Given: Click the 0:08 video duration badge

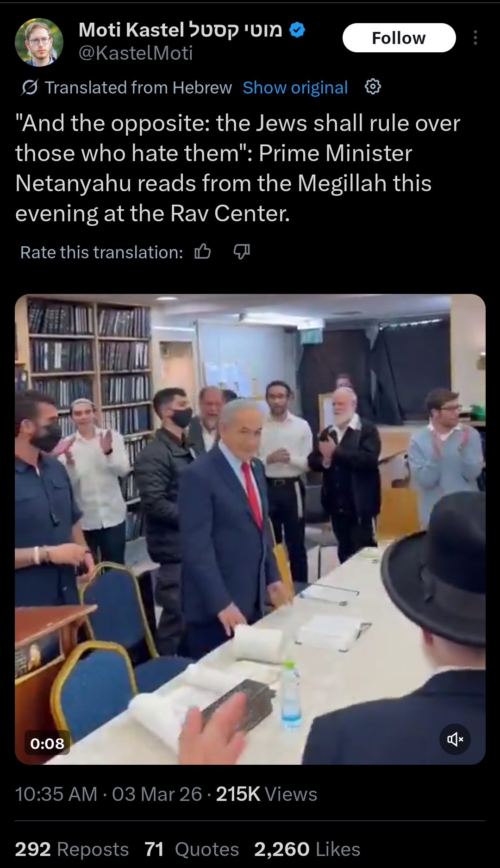Looking at the screenshot, I should [47, 743].
